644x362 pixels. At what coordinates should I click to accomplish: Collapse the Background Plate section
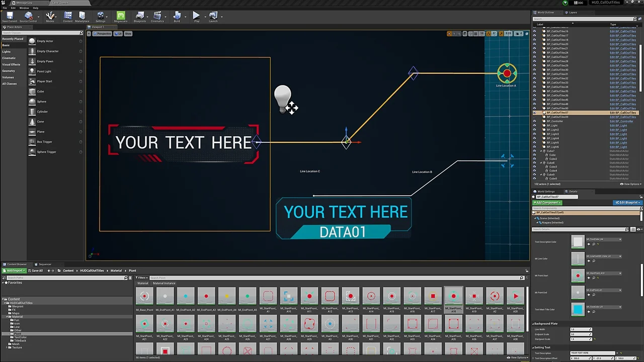533,324
